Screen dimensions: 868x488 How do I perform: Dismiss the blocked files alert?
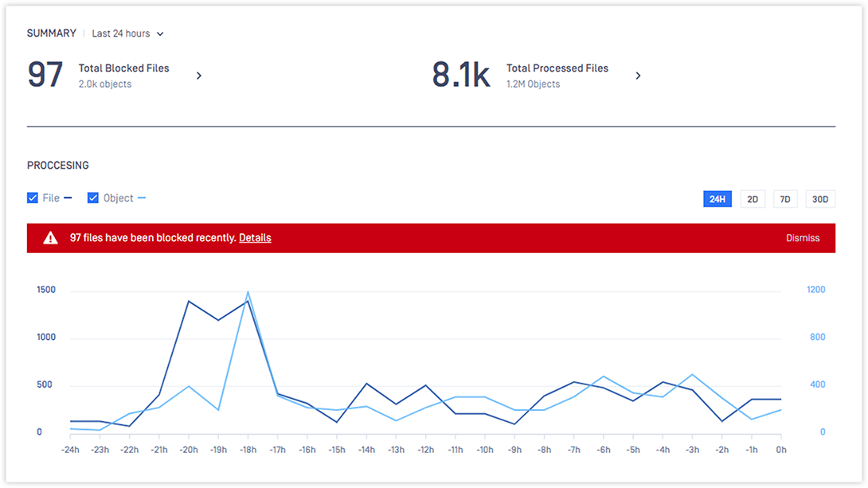(x=803, y=237)
